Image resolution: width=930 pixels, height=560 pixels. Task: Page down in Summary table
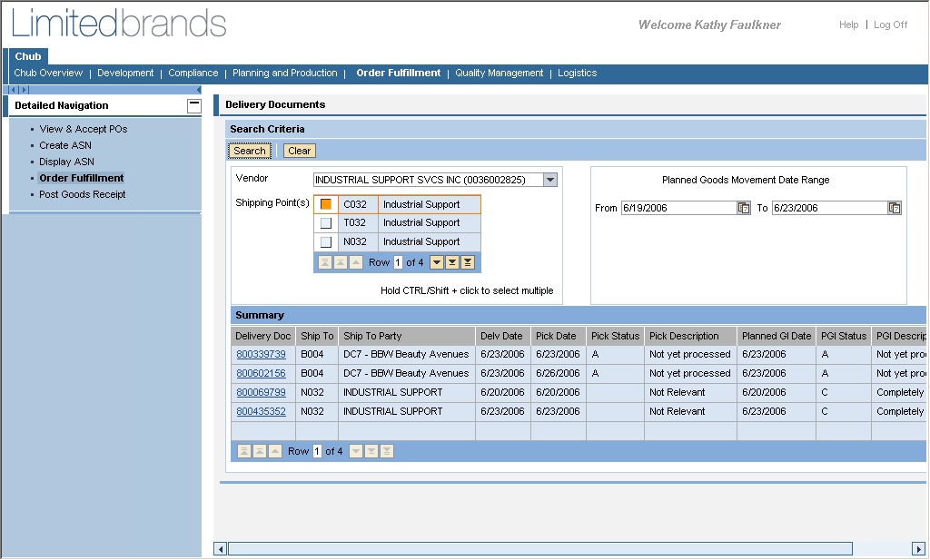coord(371,452)
